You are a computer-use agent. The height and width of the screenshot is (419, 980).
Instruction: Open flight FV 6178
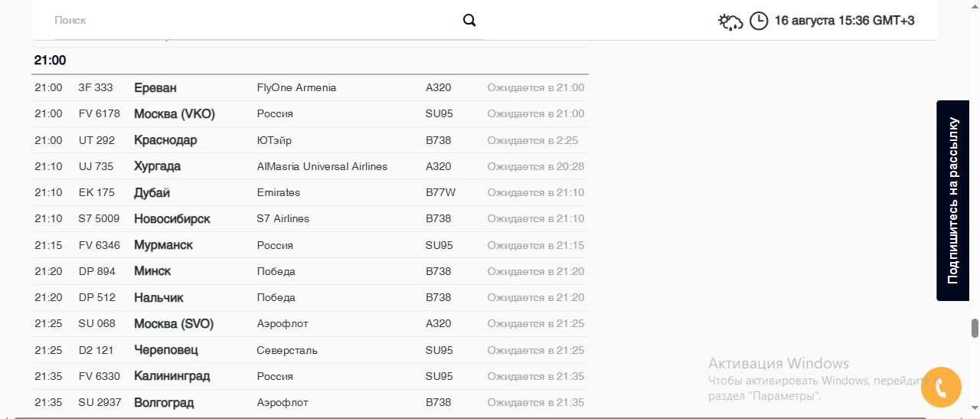pos(100,113)
